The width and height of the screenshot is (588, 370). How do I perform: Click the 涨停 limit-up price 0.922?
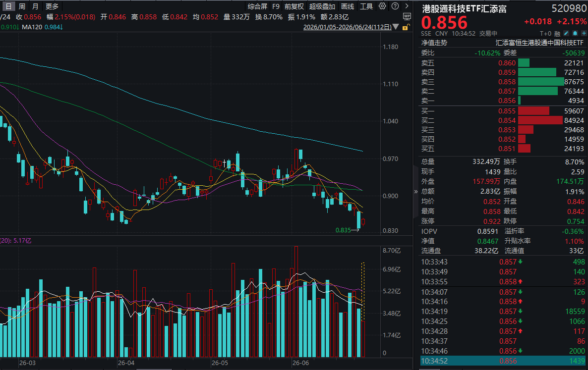pyautogui.click(x=492, y=221)
